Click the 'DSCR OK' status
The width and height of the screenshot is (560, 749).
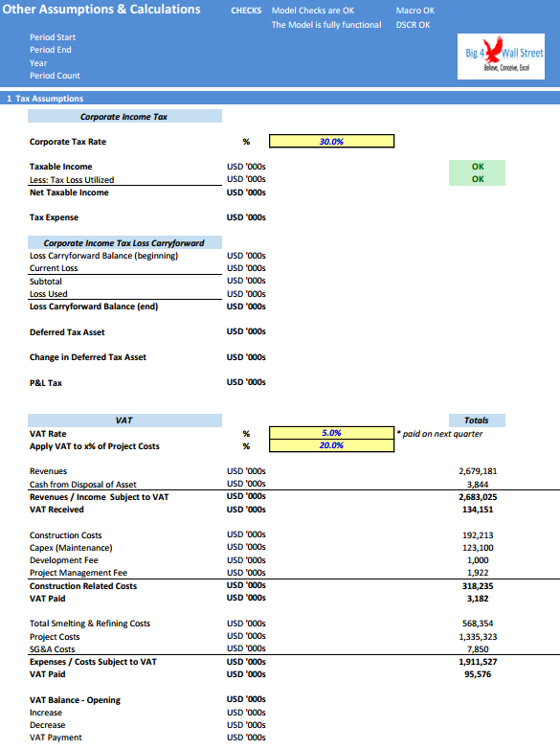[x=413, y=25]
